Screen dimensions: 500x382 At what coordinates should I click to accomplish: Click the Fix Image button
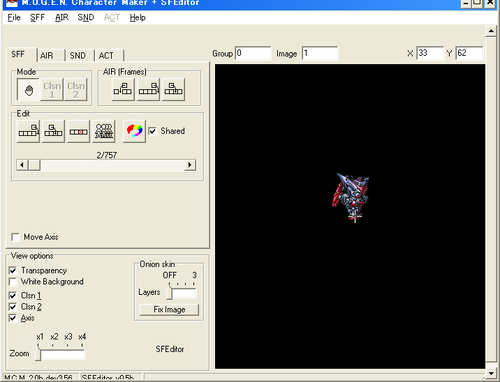(169, 310)
